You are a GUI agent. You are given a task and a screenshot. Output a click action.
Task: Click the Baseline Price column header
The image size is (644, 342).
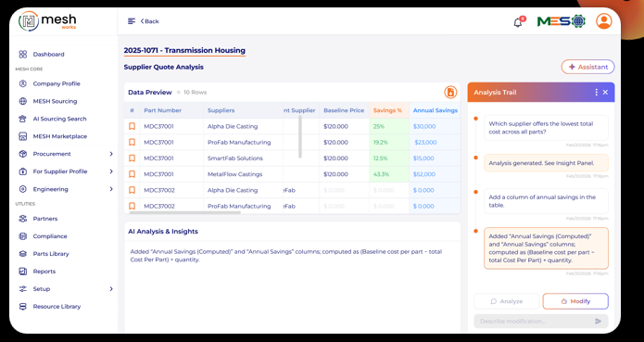point(344,110)
